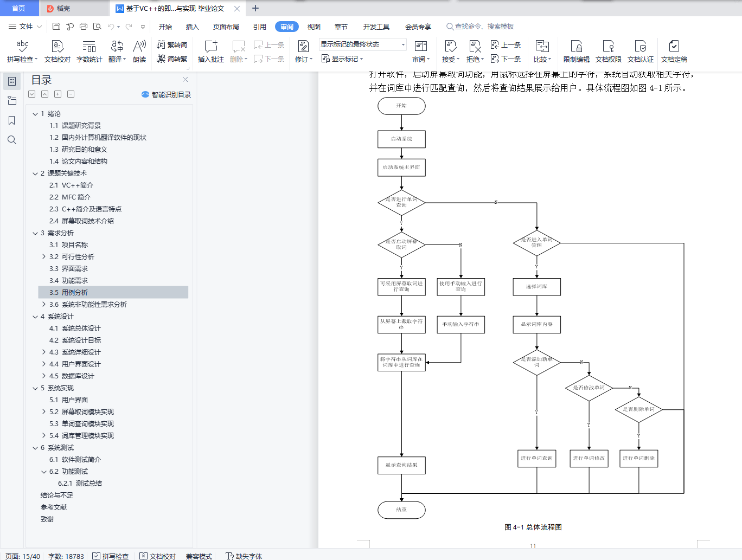Click 智能识别目录 link in outline panel
The image size is (742, 560).
coord(167,94)
